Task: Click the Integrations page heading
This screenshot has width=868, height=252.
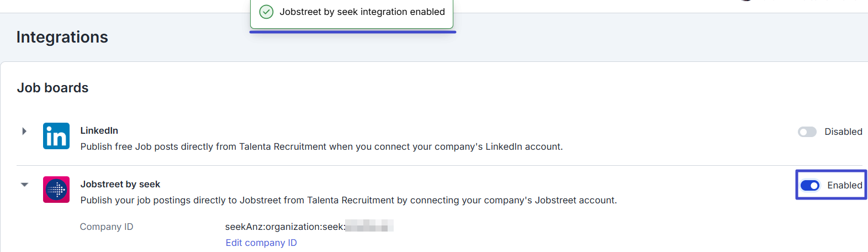Action: tap(62, 37)
